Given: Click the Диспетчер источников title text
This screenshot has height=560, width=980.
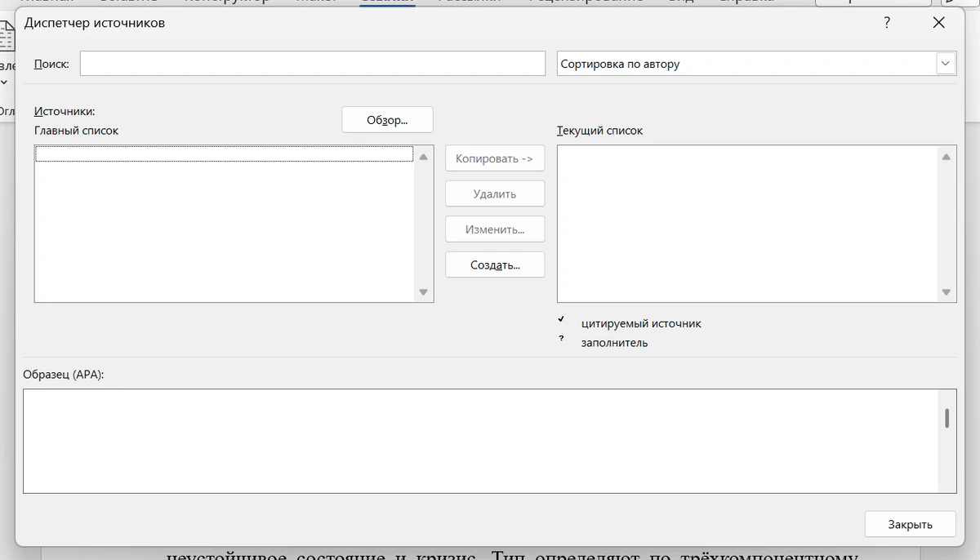Looking at the screenshot, I should [95, 23].
